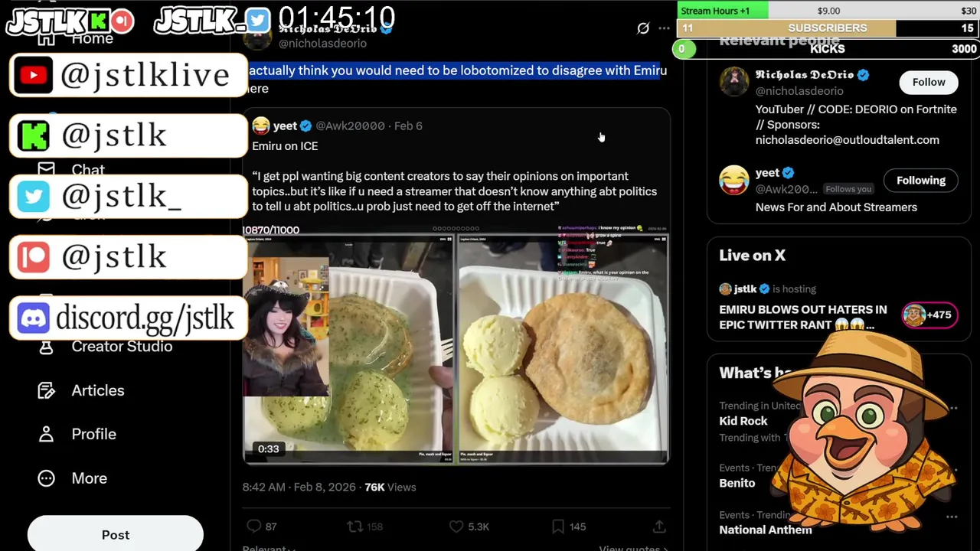Click the 0:33 video duration label
Screen dimensions: 980x551
click(x=268, y=449)
